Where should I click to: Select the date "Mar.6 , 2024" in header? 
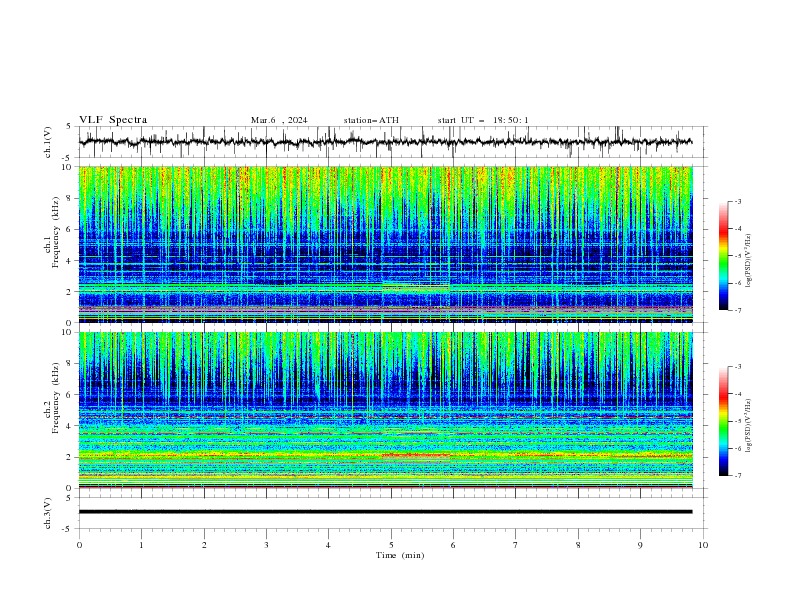point(279,120)
